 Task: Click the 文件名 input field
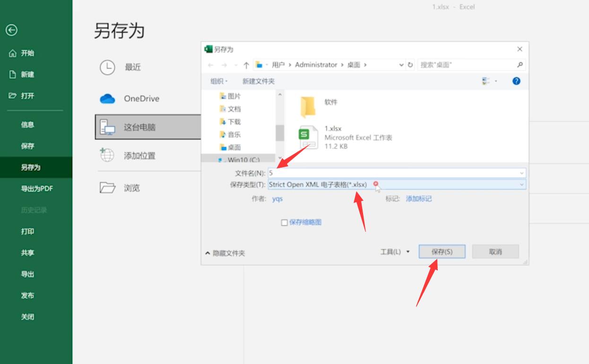(397, 173)
